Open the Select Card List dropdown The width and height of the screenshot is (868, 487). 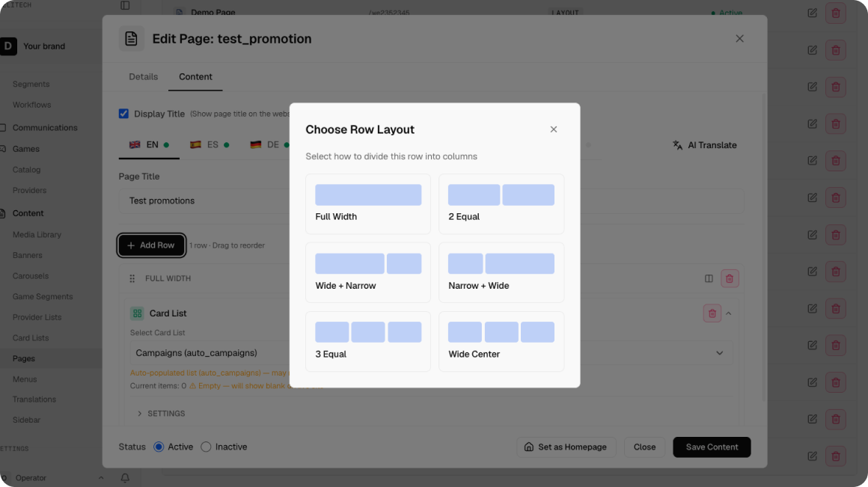pyautogui.click(x=431, y=353)
